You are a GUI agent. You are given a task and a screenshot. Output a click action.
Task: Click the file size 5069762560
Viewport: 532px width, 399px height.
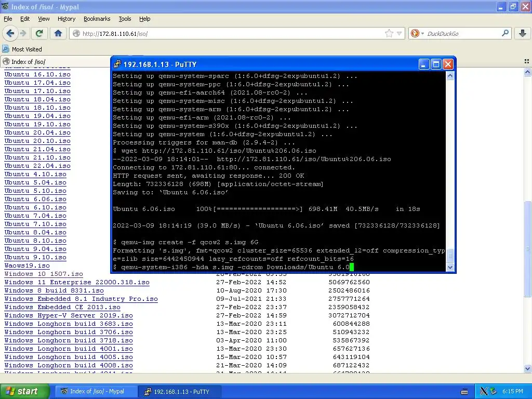coord(349,282)
